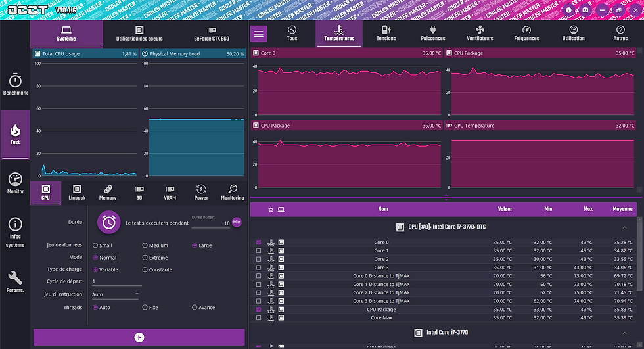Click the favorites star column header
The image size is (644, 349).
point(271,210)
